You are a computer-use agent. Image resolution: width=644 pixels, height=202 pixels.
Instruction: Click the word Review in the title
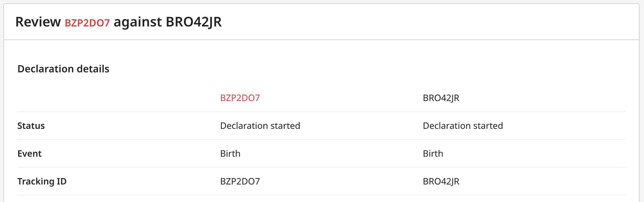pyautogui.click(x=38, y=22)
